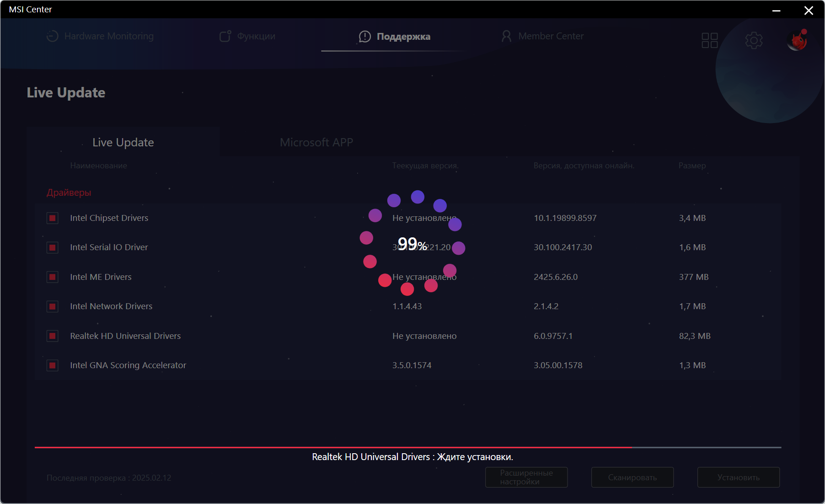Click the Функции tab icon
The image size is (825, 504).
click(x=225, y=36)
